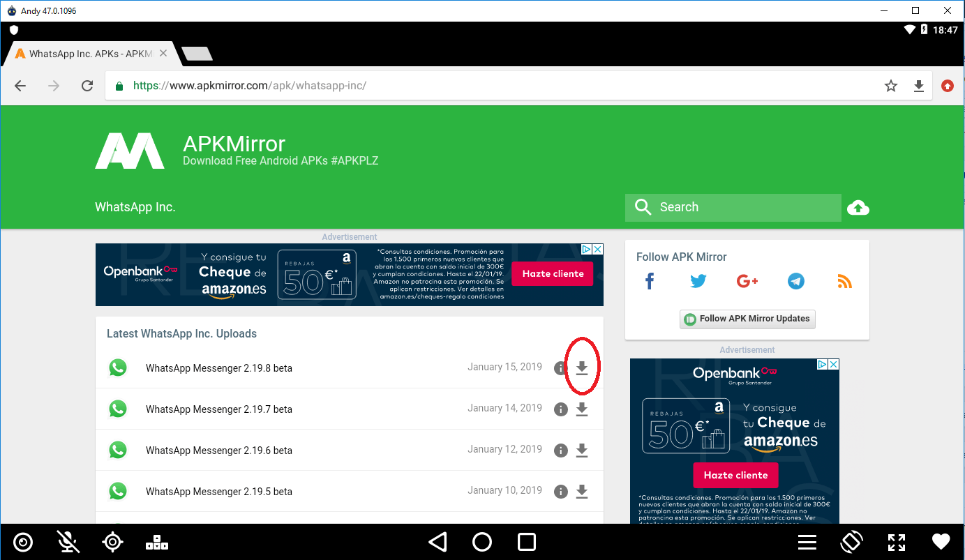This screenshot has width=965, height=560.
Task: Close the sidebar Openbank ad
Action: (x=833, y=364)
